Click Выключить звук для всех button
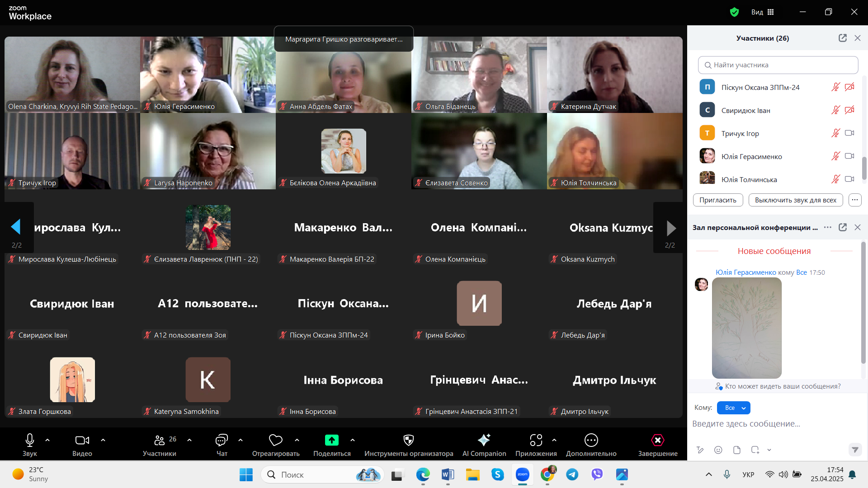Screen dimensions: 868x488 point(795,200)
